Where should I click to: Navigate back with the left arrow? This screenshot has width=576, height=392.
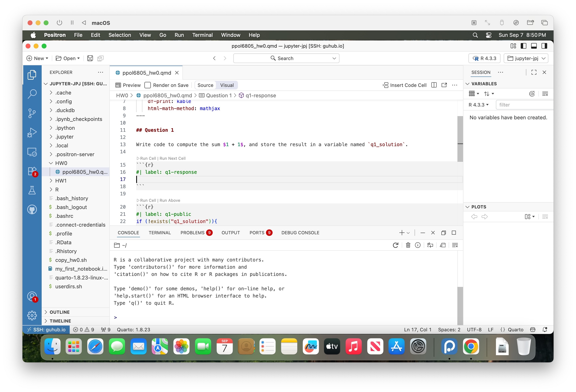[x=214, y=58]
